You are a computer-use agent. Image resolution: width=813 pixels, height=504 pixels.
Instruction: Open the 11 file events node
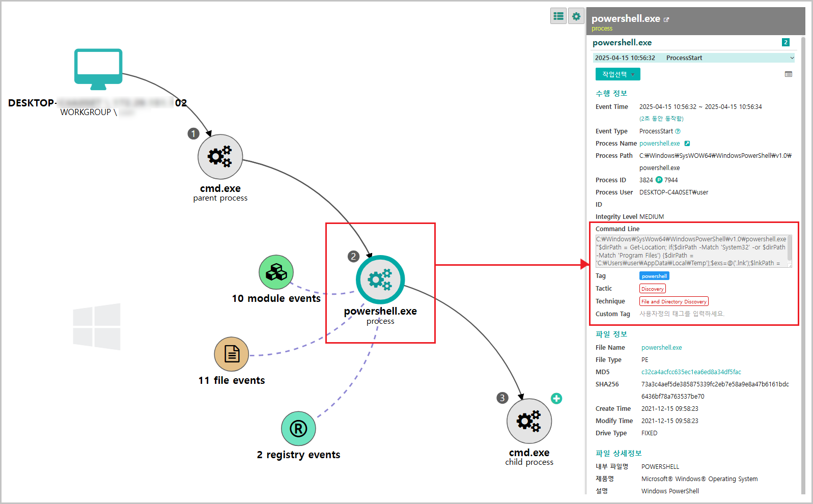232,354
